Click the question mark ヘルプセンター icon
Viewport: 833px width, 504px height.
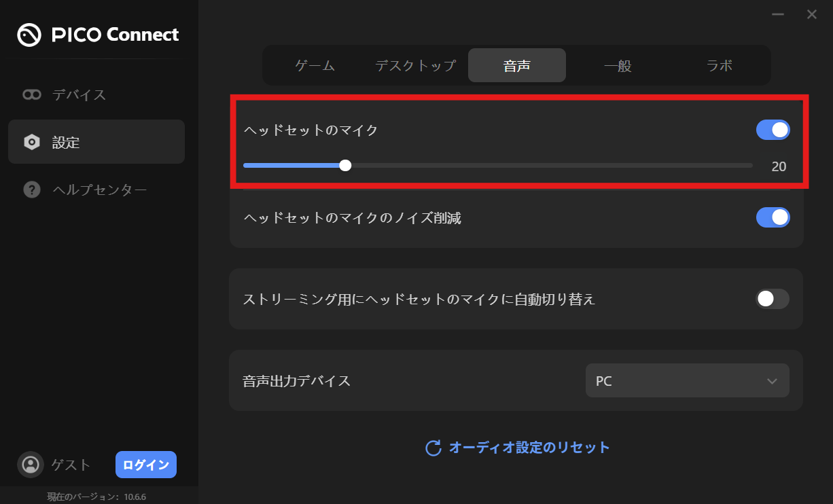point(32,190)
